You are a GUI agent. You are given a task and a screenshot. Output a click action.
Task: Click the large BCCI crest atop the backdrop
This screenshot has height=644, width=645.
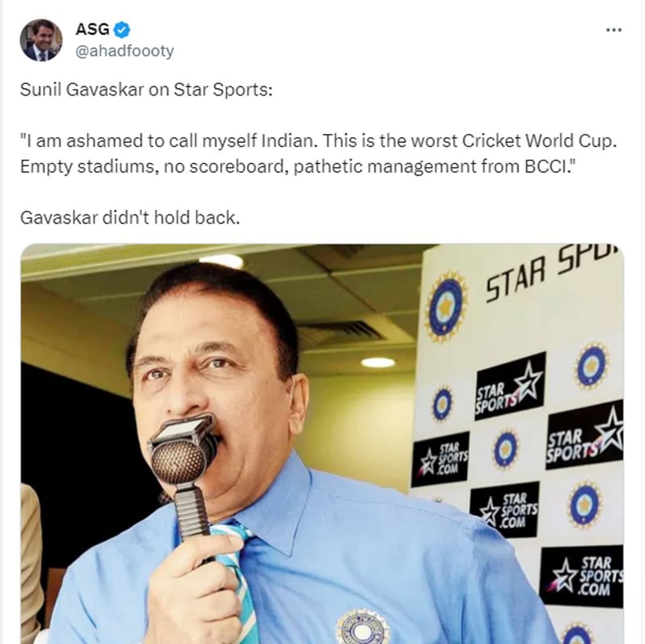tap(445, 305)
